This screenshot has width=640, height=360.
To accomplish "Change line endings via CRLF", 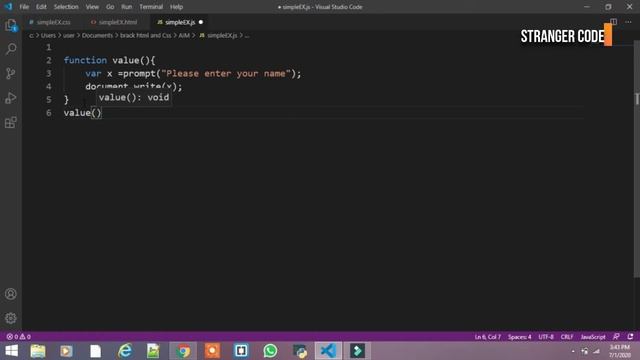I will click(567, 337).
